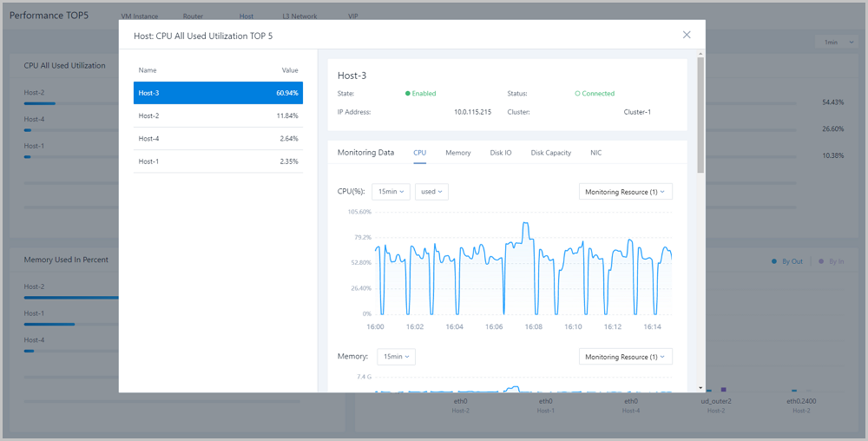Switch to Host tab in background page

click(247, 16)
